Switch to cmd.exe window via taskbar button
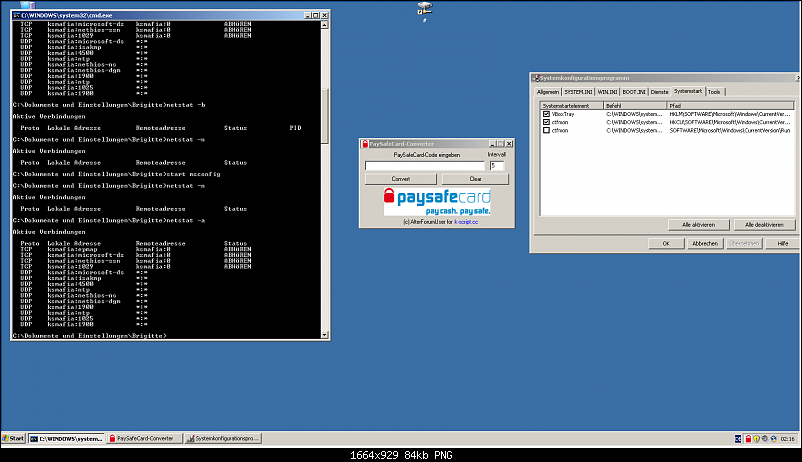This screenshot has width=802, height=462. click(x=66, y=438)
